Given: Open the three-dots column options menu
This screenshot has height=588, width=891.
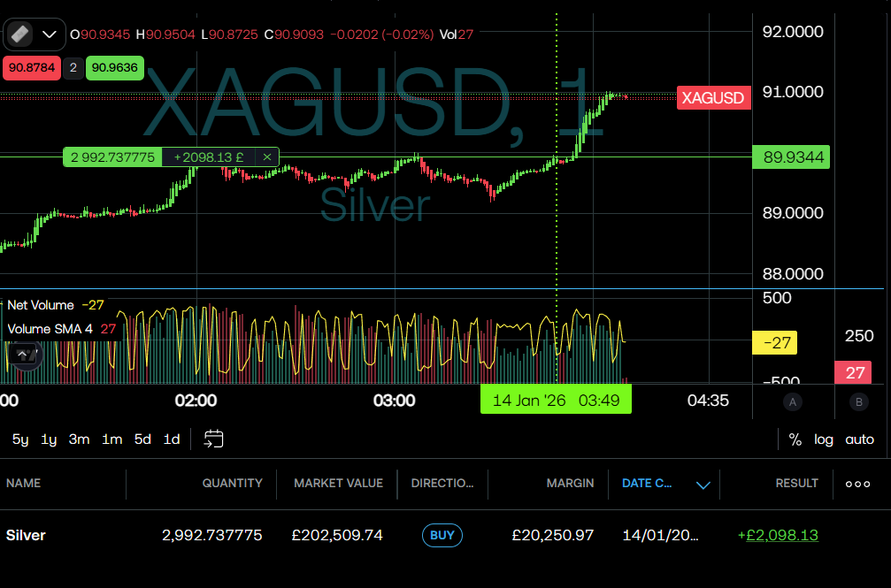Looking at the screenshot, I should point(857,484).
